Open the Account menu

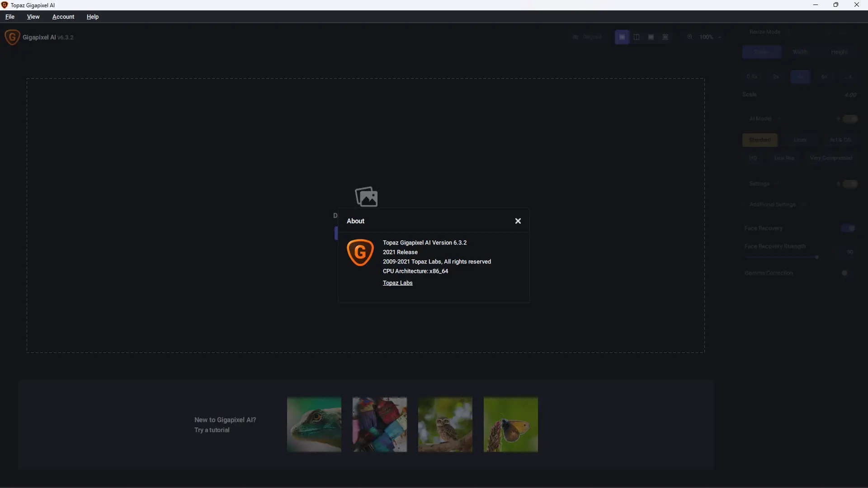tap(63, 17)
